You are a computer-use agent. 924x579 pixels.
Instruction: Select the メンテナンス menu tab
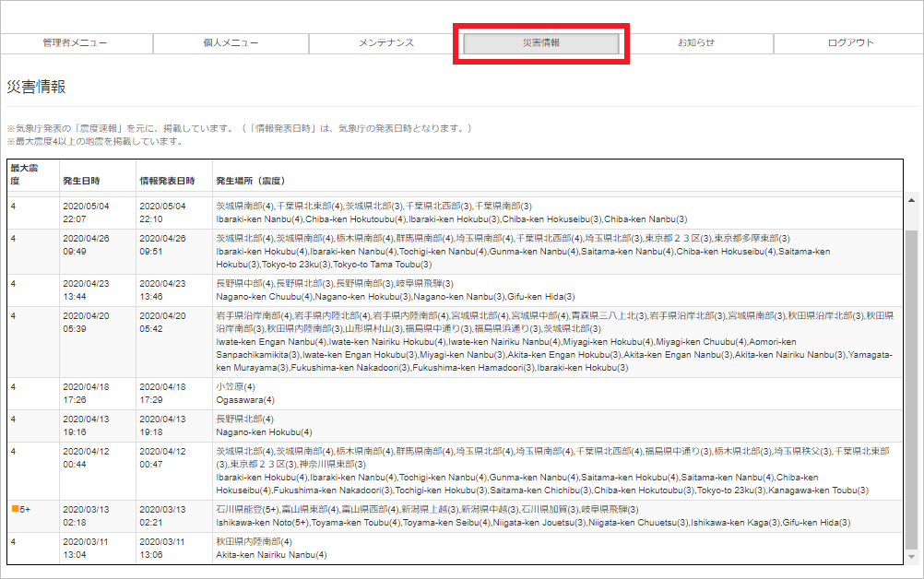(385, 43)
